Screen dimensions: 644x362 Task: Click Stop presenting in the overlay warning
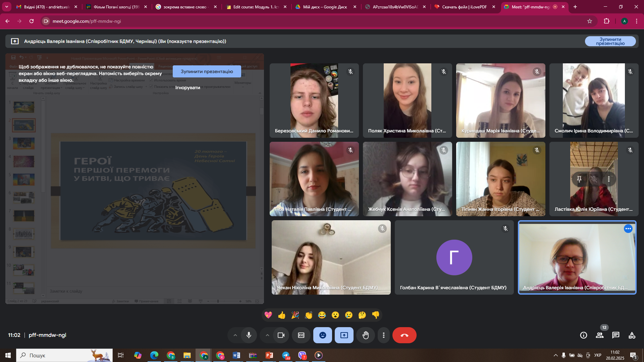207,71
